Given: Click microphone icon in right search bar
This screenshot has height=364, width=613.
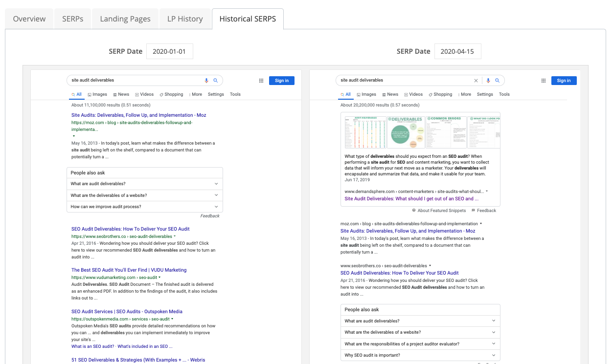Looking at the screenshot, I should point(488,81).
